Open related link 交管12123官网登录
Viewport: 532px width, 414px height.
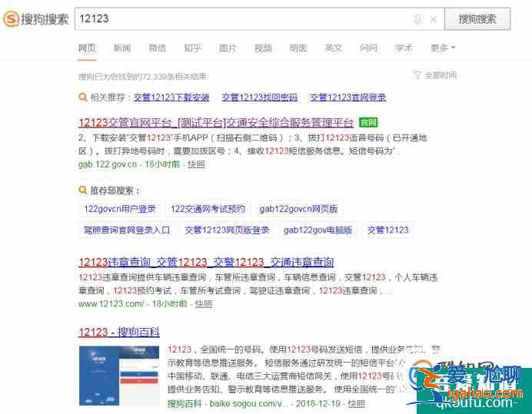(x=347, y=98)
